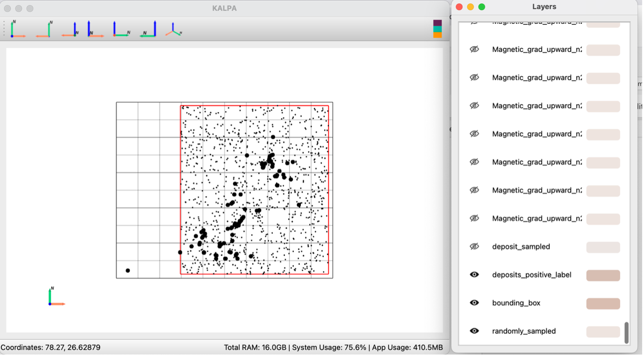644x356 pixels.
Task: Select view icon with green north, orange axis right
Action: [x=18, y=29]
